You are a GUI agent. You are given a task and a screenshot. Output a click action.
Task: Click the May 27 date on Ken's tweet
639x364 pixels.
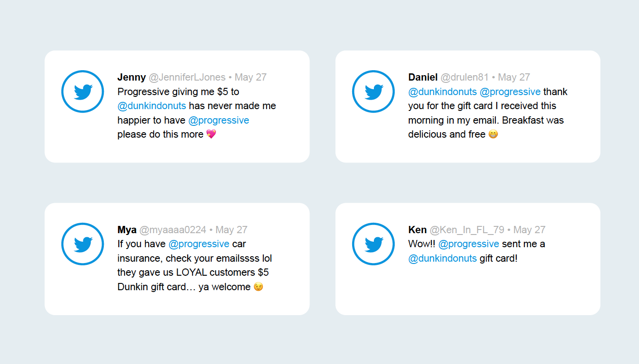529,230
